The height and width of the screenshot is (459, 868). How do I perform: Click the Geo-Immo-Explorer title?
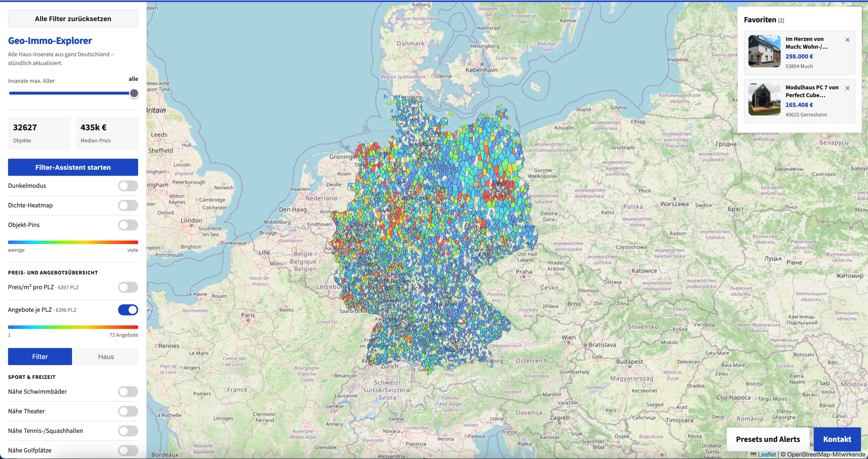[50, 41]
